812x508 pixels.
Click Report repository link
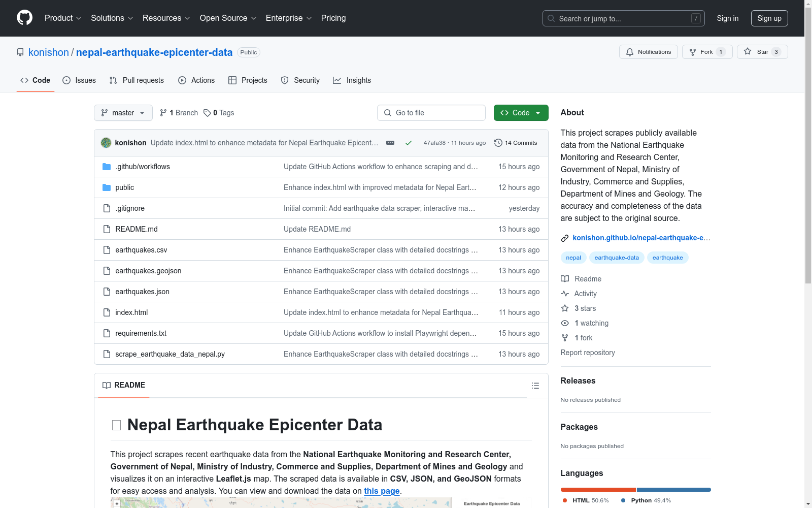point(588,353)
